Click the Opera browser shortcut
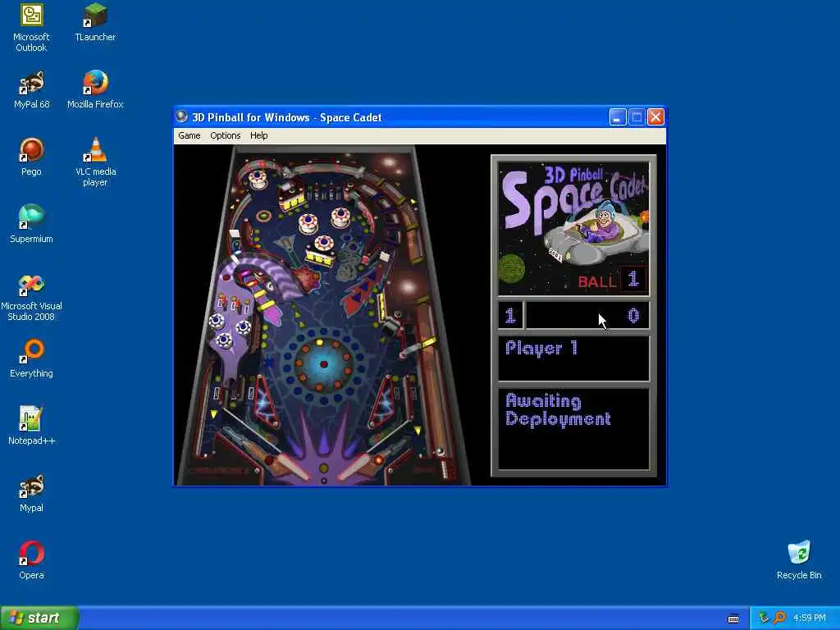 pos(31,561)
